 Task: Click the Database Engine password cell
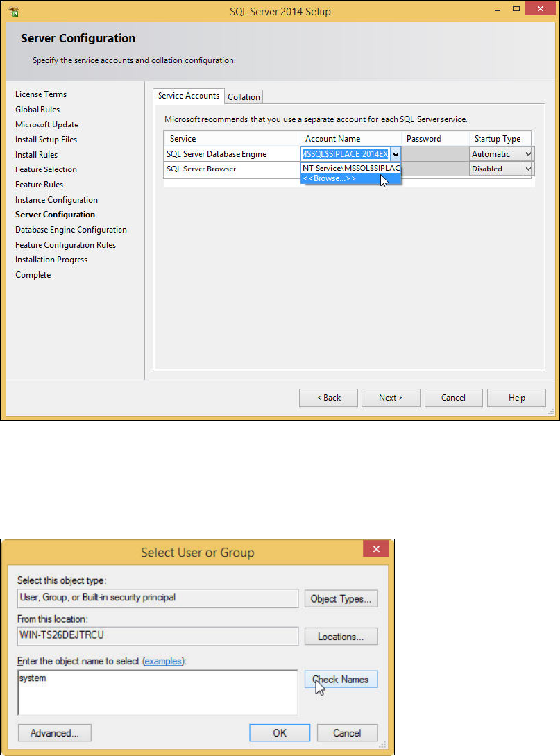pyautogui.click(x=435, y=154)
